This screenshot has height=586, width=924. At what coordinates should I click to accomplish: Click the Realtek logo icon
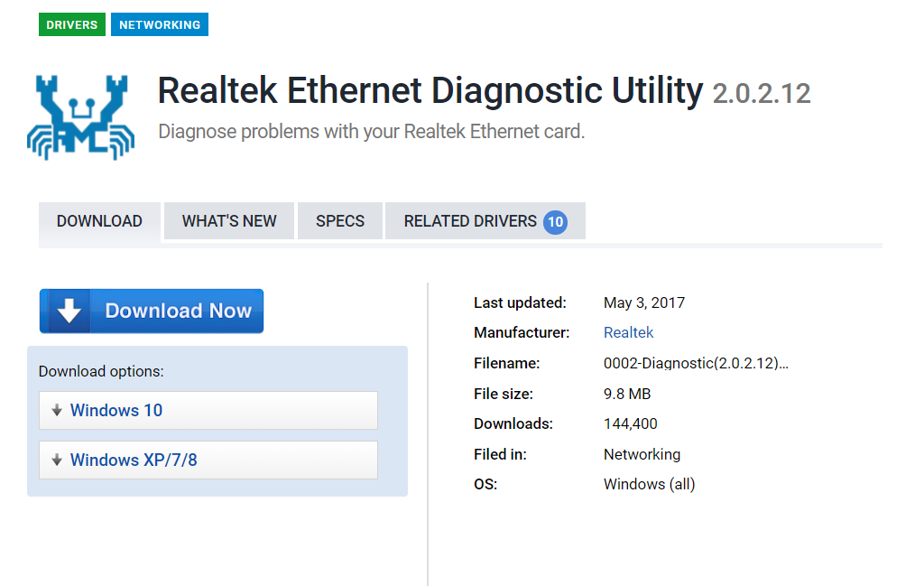tap(80, 116)
